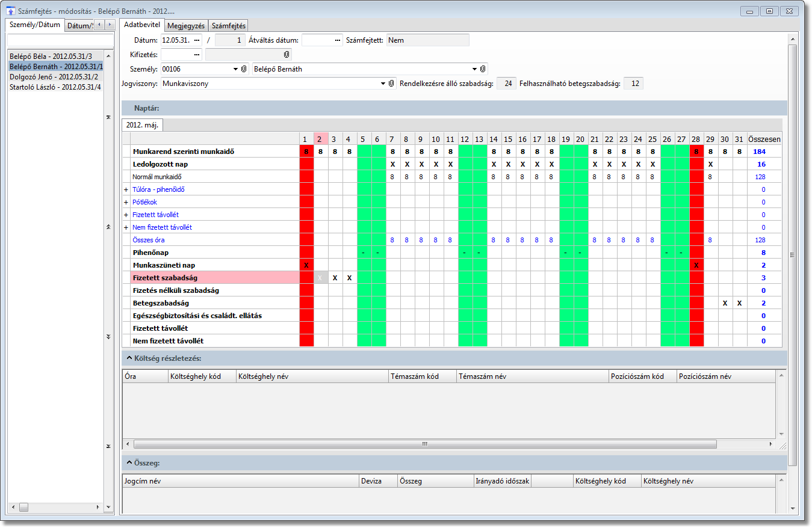Toggle Betegszabadság mark on day 30
812x528 pixels.
[x=725, y=303]
